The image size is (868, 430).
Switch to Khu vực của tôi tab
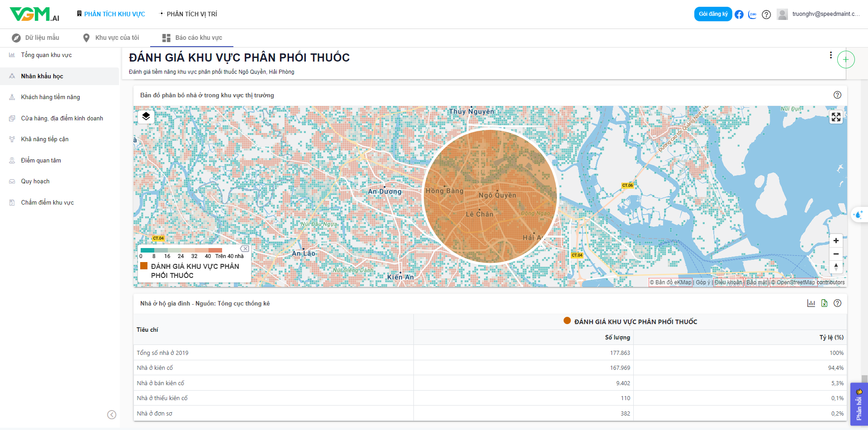[111, 38]
